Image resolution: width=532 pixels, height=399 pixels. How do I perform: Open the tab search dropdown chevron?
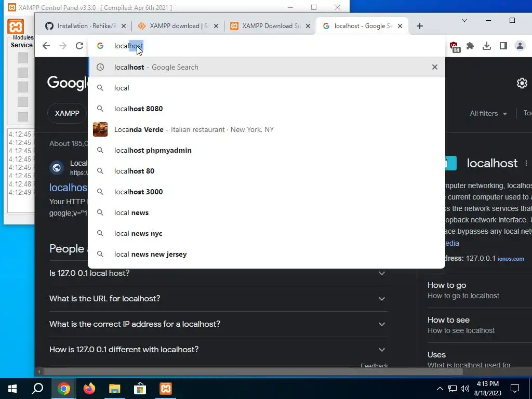[x=464, y=21]
